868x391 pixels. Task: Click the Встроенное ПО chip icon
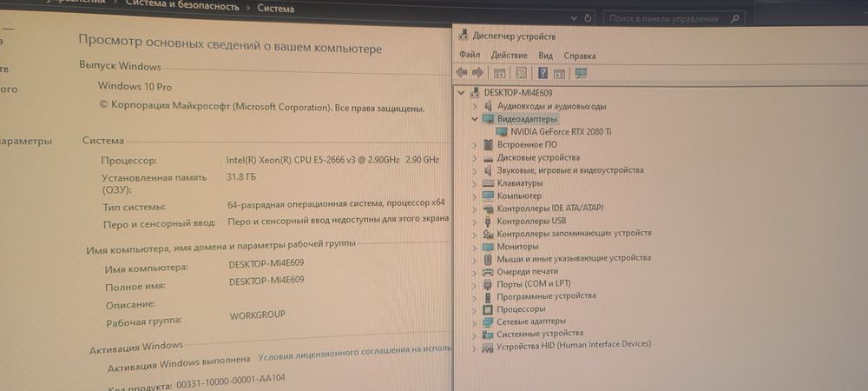[x=488, y=144]
